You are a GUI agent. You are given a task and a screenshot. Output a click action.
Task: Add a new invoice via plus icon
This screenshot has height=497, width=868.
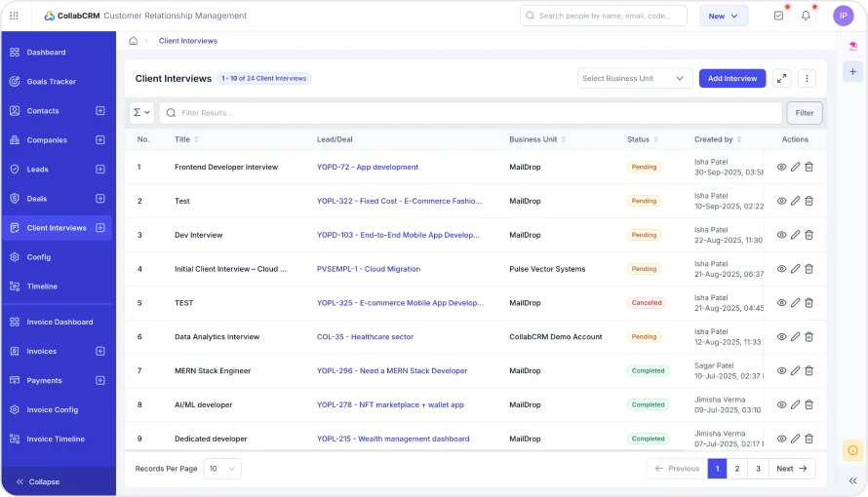click(100, 351)
